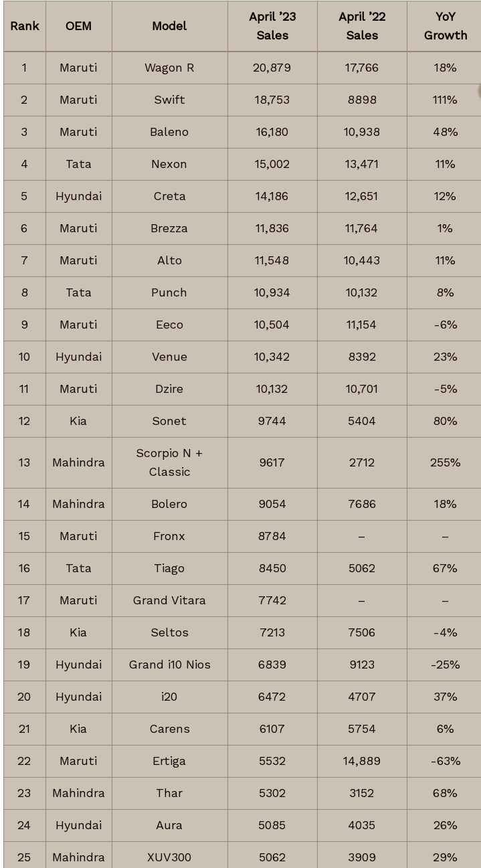481x868 pixels.
Task: Select the XUV300 model cell
Action: coord(169,857)
